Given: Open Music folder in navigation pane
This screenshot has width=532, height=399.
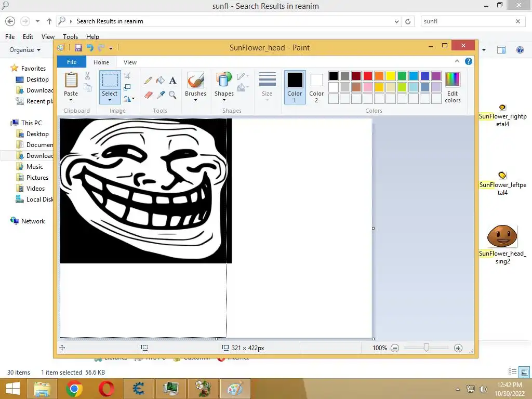Looking at the screenshot, I should point(35,167).
